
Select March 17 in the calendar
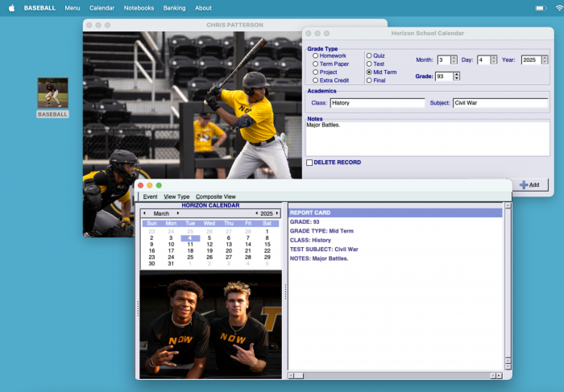[171, 250]
